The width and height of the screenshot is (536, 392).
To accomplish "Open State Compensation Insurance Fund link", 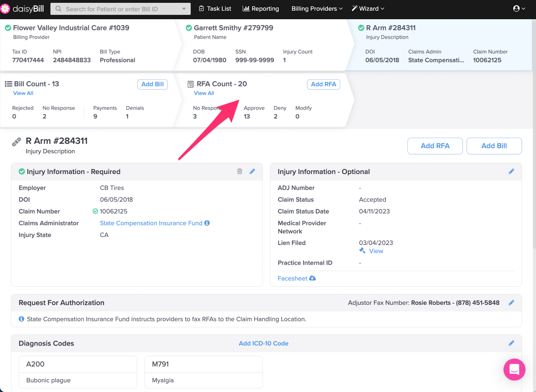I will [151, 223].
